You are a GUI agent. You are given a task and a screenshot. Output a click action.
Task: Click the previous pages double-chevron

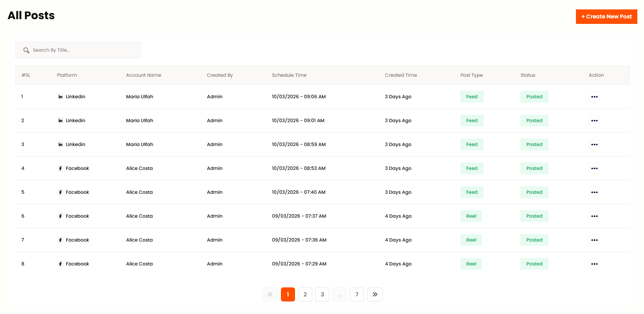[270, 294]
